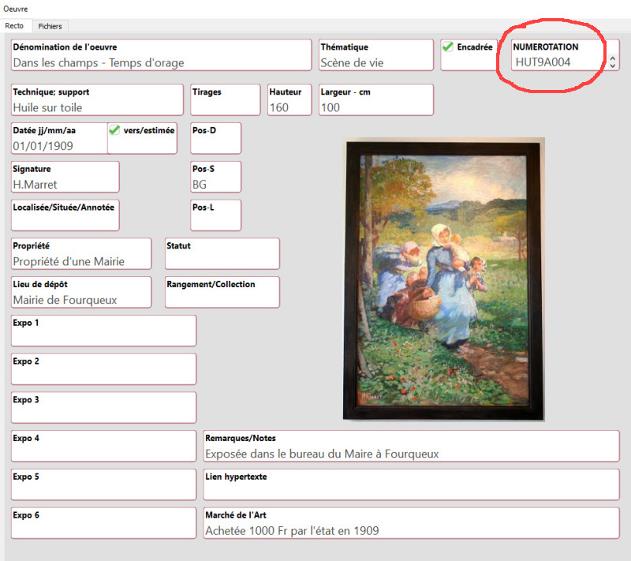The height and width of the screenshot is (561, 631).
Task: Edit the Pos-S field 'BG'
Action: pyautogui.click(x=216, y=177)
